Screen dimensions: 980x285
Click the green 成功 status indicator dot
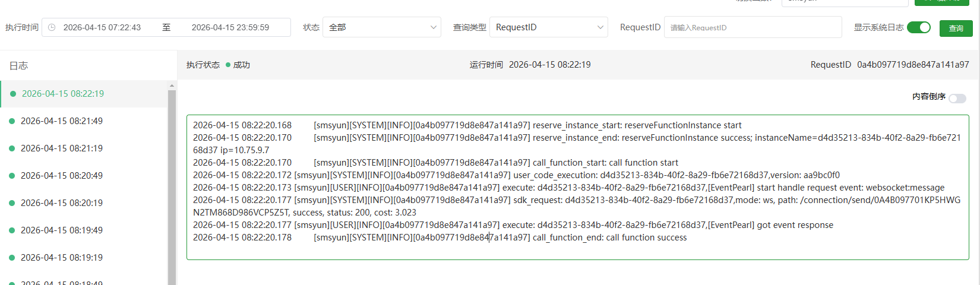click(x=228, y=65)
